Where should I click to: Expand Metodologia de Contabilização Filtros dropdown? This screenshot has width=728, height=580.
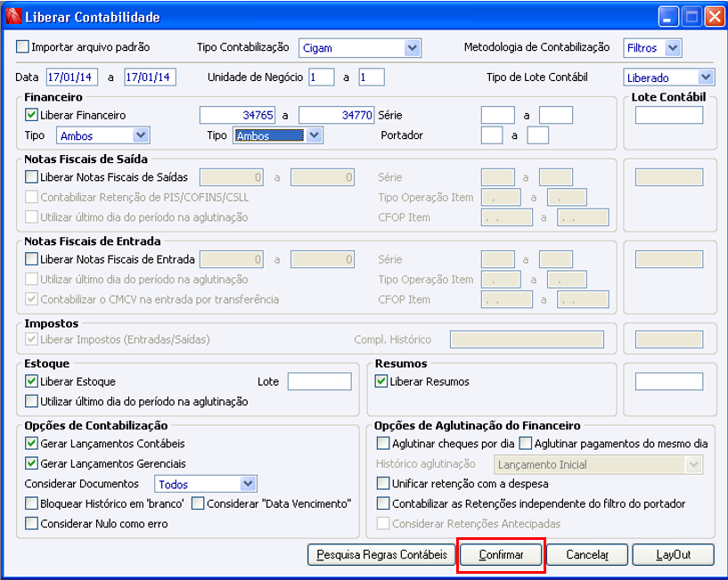pyautogui.click(x=652, y=48)
